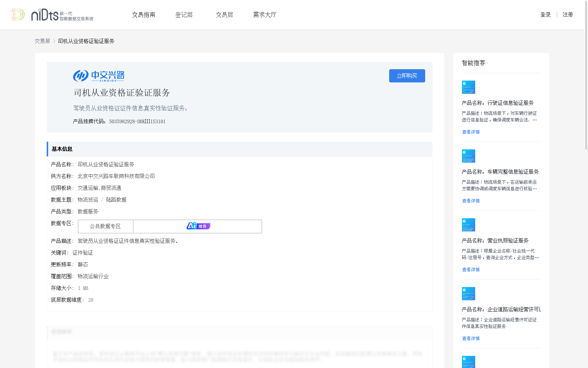Image resolution: width=588 pixels, height=368 pixels.
Task: Click the 数据服务 product type value
Action: coord(88,212)
